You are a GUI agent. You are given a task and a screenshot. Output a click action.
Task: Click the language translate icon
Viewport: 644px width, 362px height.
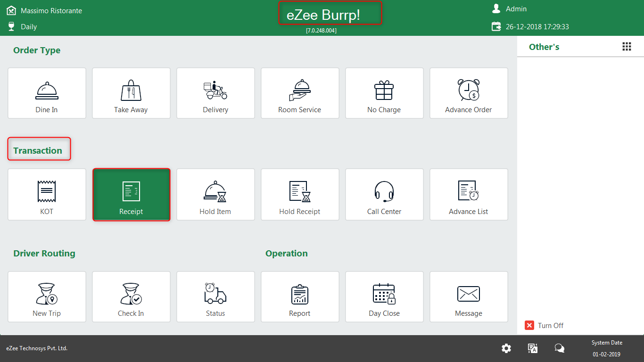point(533,348)
